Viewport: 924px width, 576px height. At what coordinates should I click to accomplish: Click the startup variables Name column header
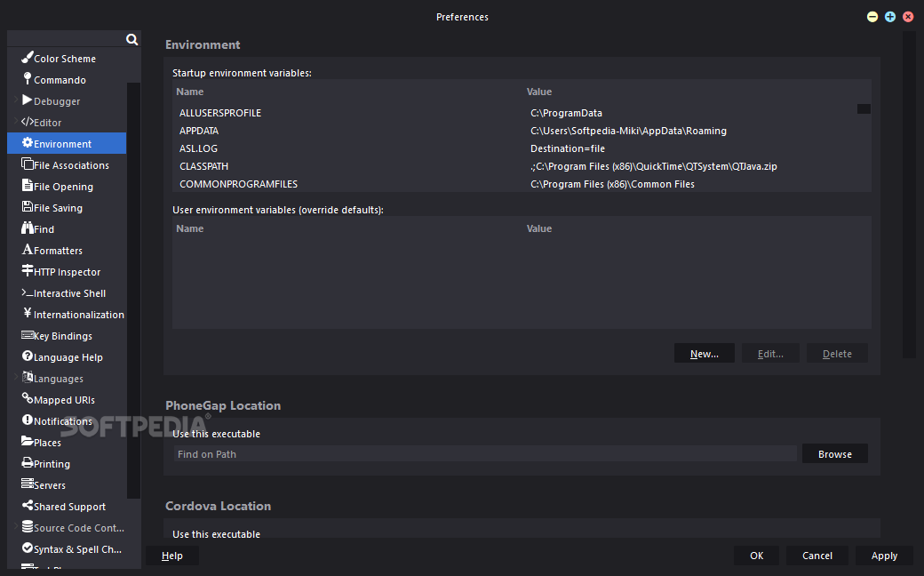190,92
